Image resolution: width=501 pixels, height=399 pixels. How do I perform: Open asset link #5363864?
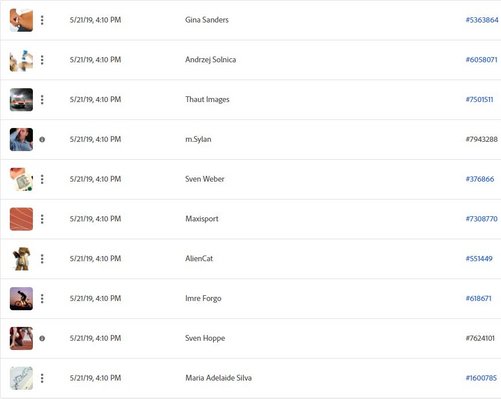click(x=482, y=20)
